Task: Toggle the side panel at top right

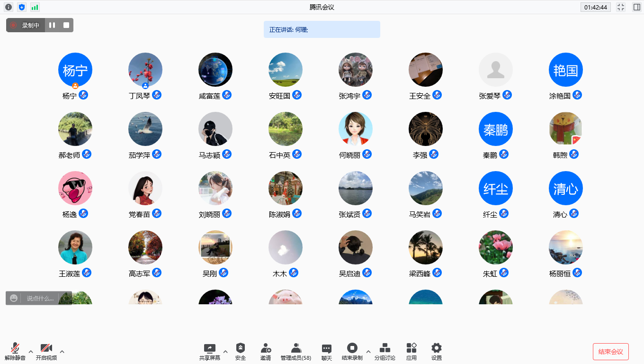Action: point(636,7)
